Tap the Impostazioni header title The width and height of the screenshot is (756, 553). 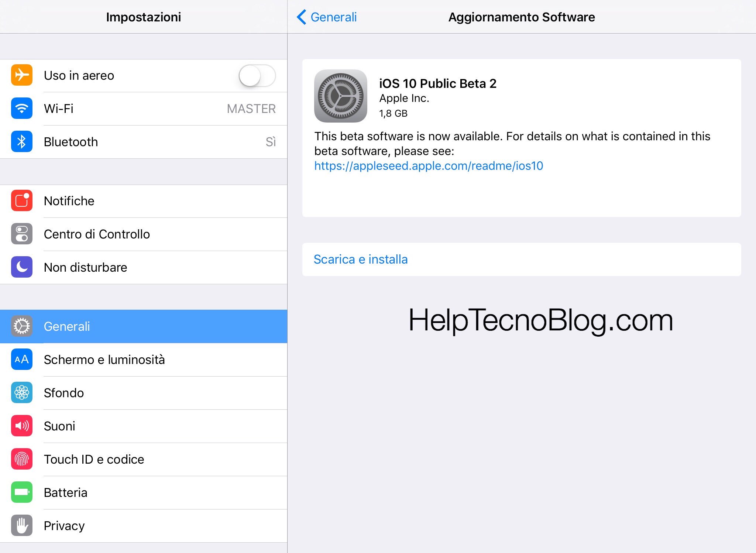pos(144,17)
